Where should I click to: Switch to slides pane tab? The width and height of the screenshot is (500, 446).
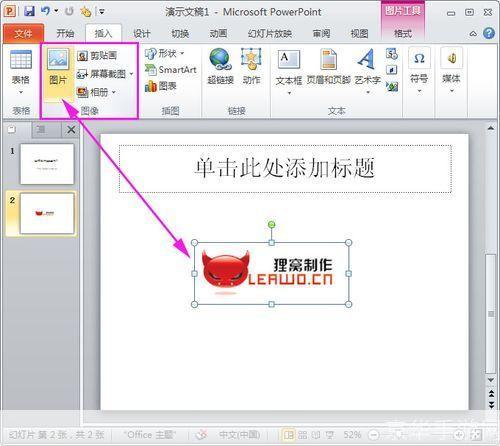(12, 129)
